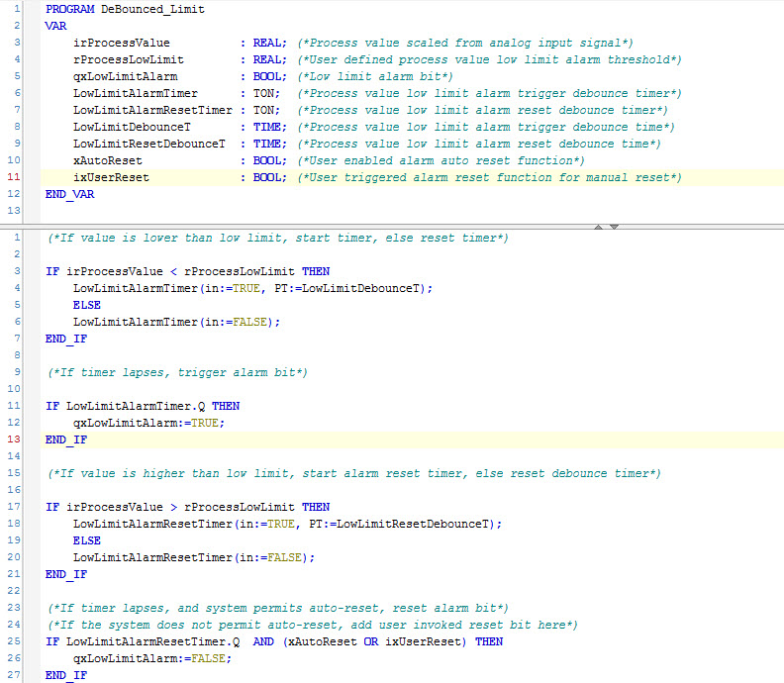Image resolution: width=784 pixels, height=683 pixels.
Task: Click the ELSE keyword on code line 5
Action: point(87,305)
